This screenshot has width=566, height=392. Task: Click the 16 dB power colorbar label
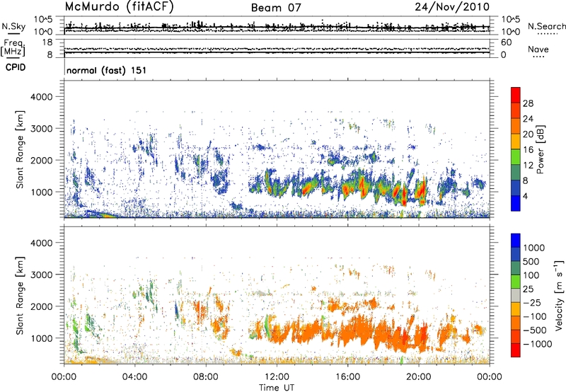tap(528, 150)
